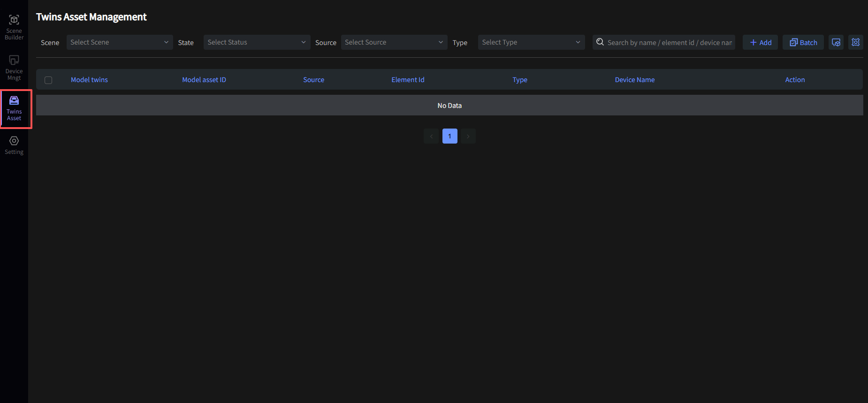Viewport: 868px width, 403px height.
Task: Open the Scene Builder sidebar icon
Action: pyautogui.click(x=14, y=27)
